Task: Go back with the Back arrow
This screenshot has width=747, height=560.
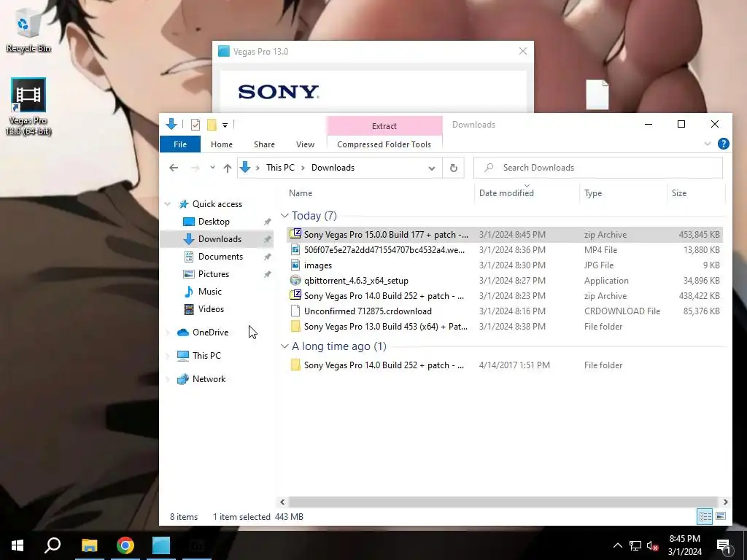Action: click(174, 168)
